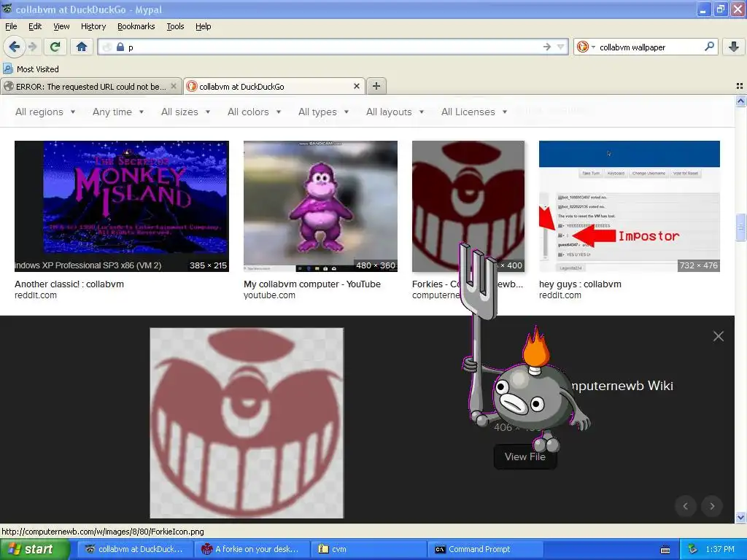Switch to Command Prompt taskbar item
Viewport: 747px width, 560px height.
(x=485, y=549)
